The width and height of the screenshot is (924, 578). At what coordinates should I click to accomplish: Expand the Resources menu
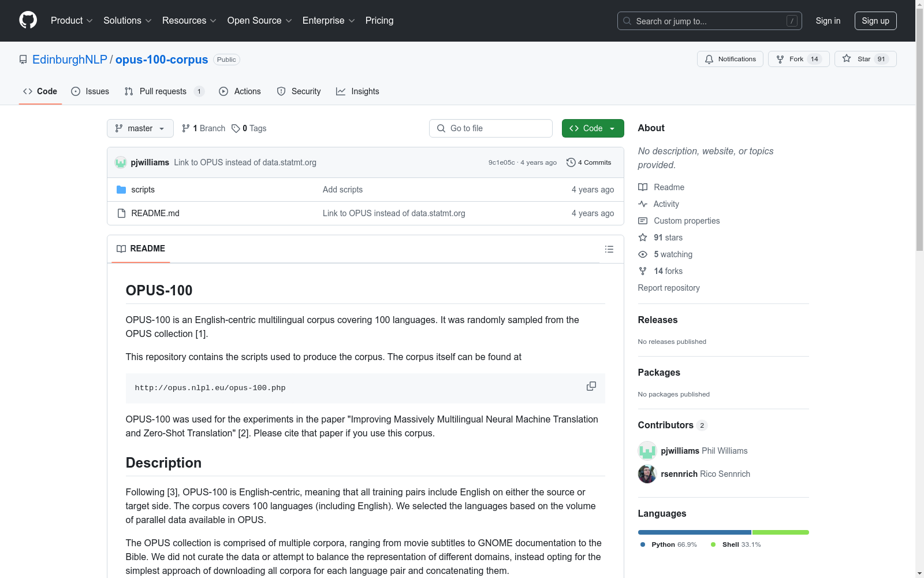(189, 21)
